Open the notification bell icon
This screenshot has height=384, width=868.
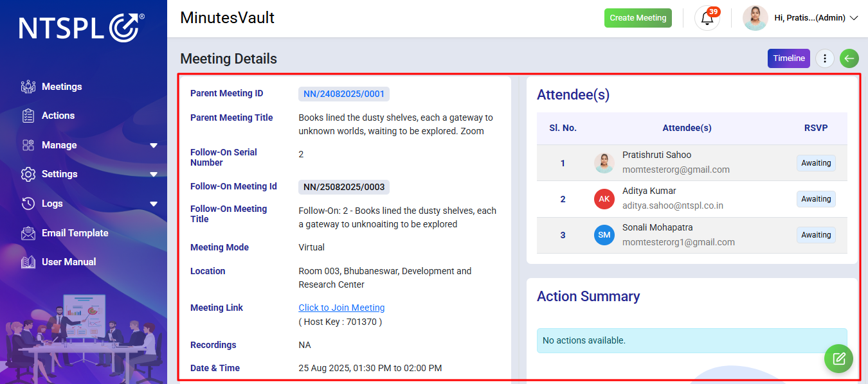click(x=707, y=18)
